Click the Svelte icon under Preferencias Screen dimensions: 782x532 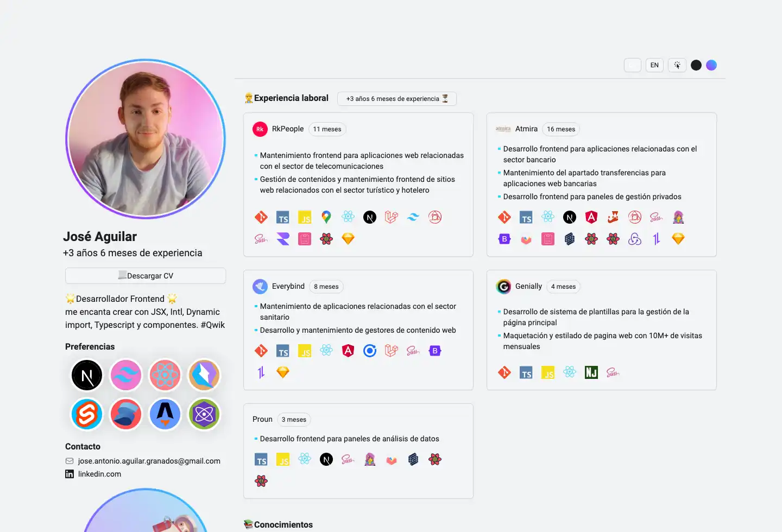tap(87, 414)
